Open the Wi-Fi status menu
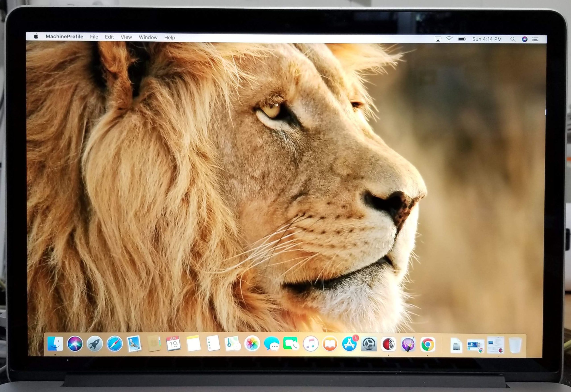This screenshot has width=571, height=392. [449, 39]
